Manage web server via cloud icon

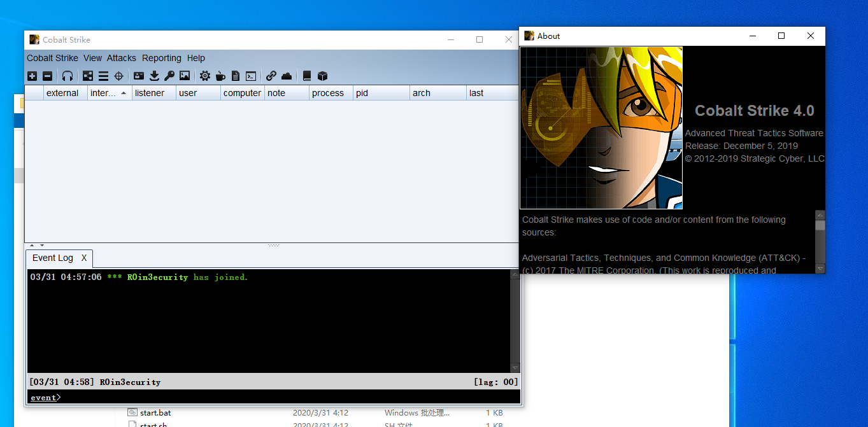pyautogui.click(x=287, y=76)
